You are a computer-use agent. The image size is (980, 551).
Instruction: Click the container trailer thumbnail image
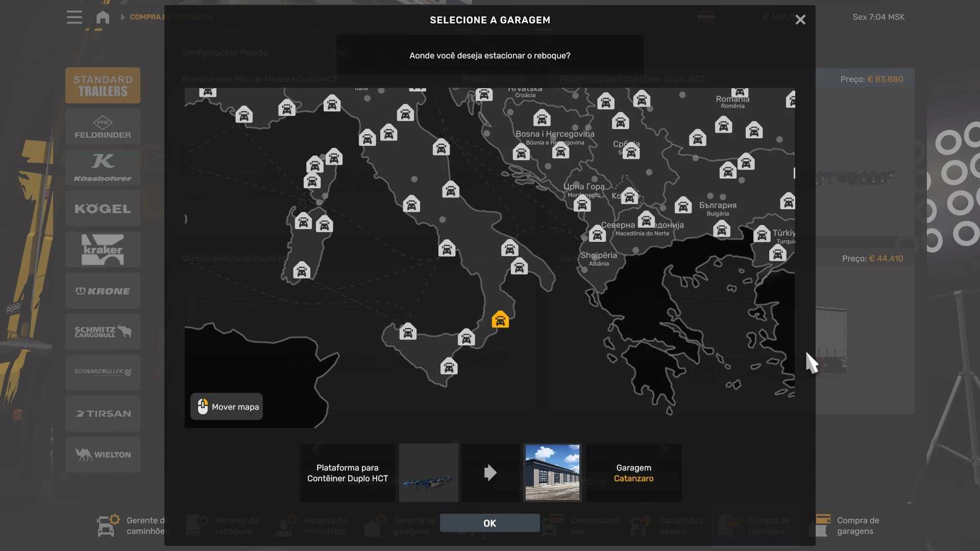(x=429, y=472)
